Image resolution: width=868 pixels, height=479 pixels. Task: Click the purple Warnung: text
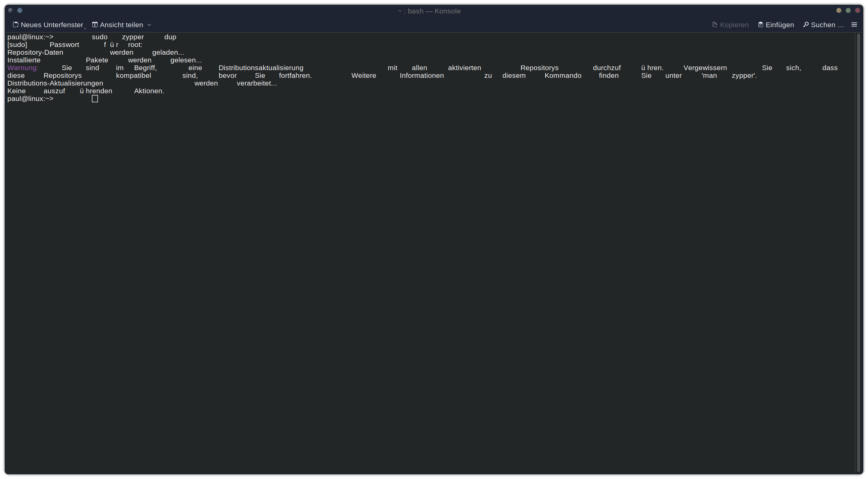click(x=23, y=68)
